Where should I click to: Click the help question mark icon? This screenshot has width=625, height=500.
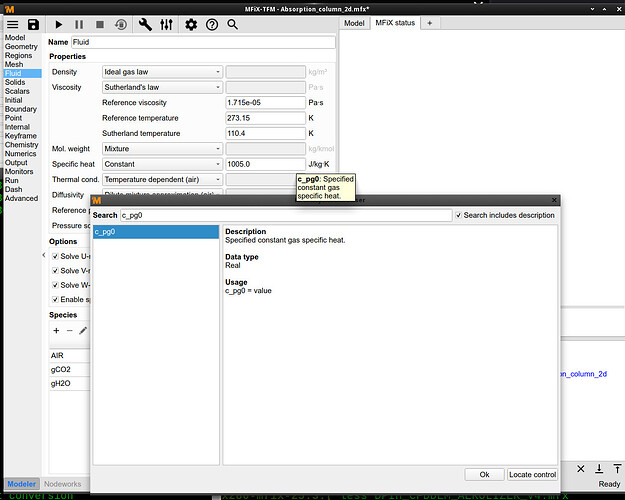tap(211, 24)
